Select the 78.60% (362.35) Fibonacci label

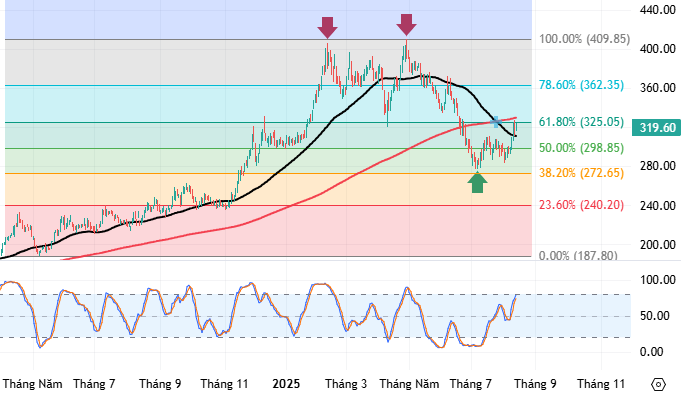coord(581,85)
